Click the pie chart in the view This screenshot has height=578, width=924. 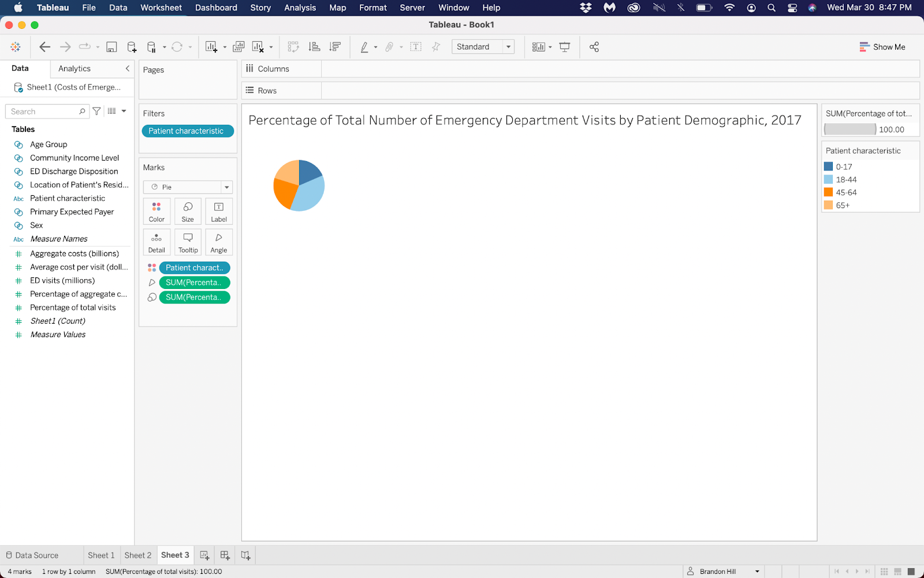click(299, 186)
